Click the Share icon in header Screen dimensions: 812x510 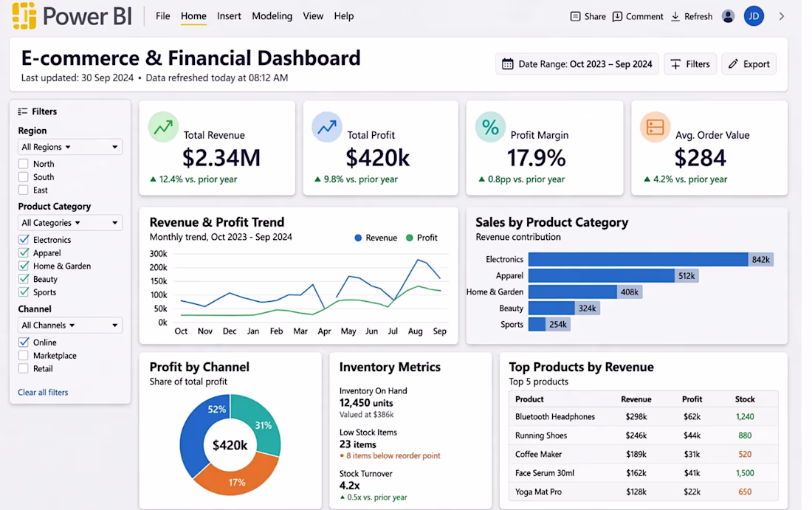(575, 16)
